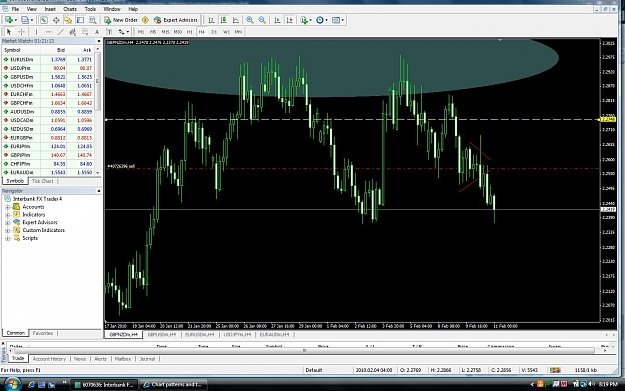The image size is (625, 391).
Task: Switch to D1 timeframe
Action: 214,31
